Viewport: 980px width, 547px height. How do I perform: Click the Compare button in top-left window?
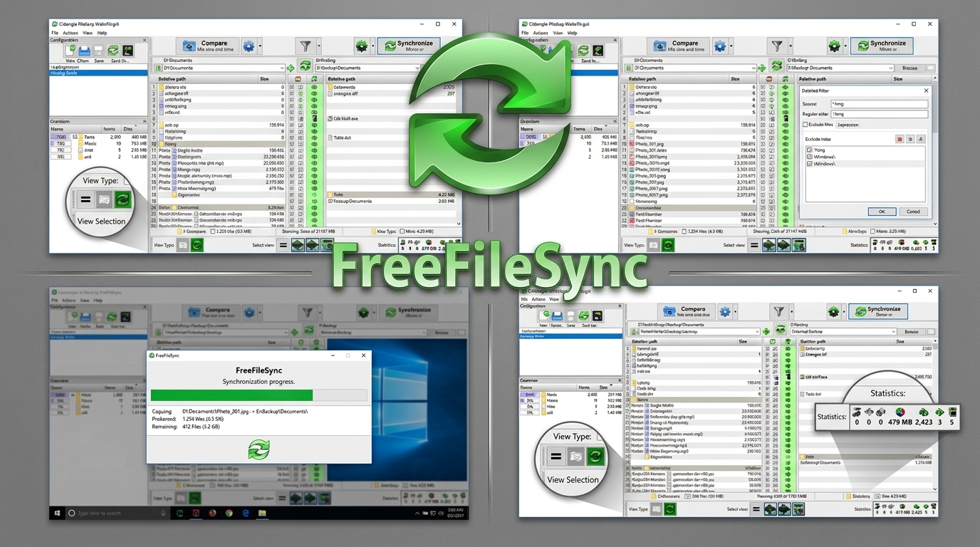tap(208, 46)
